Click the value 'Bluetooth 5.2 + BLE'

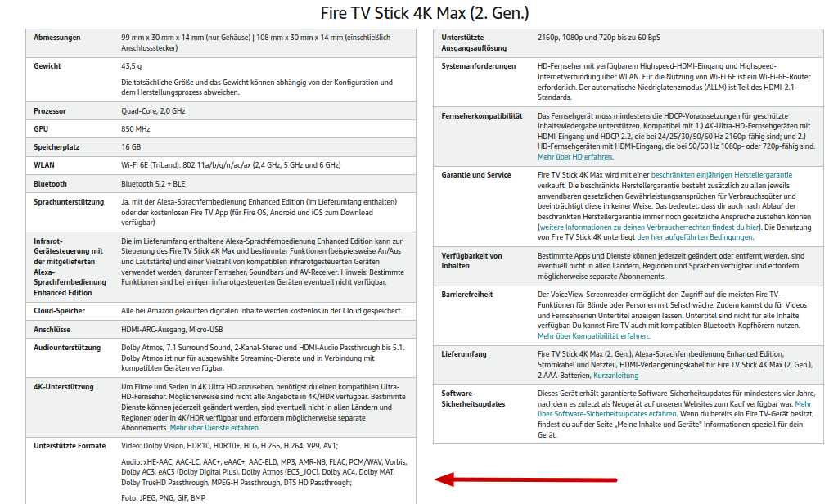[153, 184]
